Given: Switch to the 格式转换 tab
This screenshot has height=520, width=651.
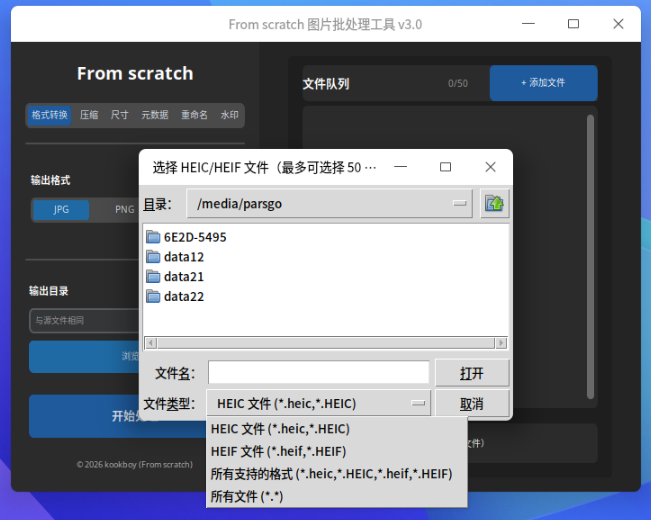Looking at the screenshot, I should (49, 115).
